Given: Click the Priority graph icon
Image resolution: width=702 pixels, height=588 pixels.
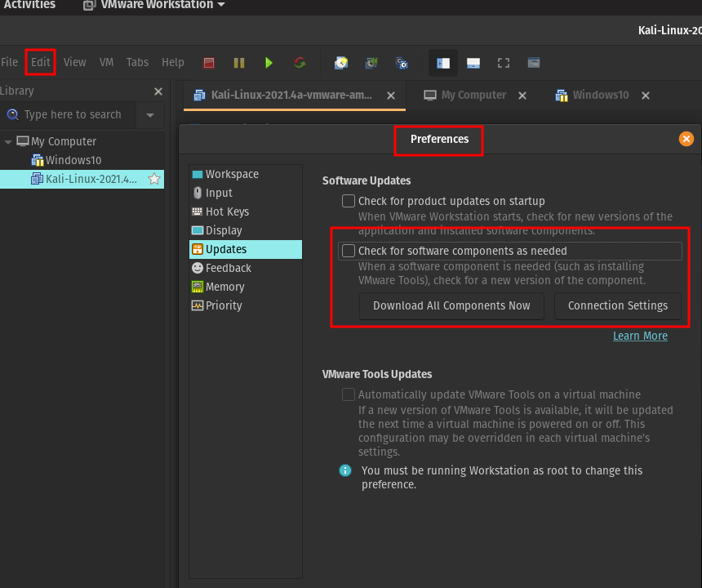Looking at the screenshot, I should pyautogui.click(x=198, y=305).
